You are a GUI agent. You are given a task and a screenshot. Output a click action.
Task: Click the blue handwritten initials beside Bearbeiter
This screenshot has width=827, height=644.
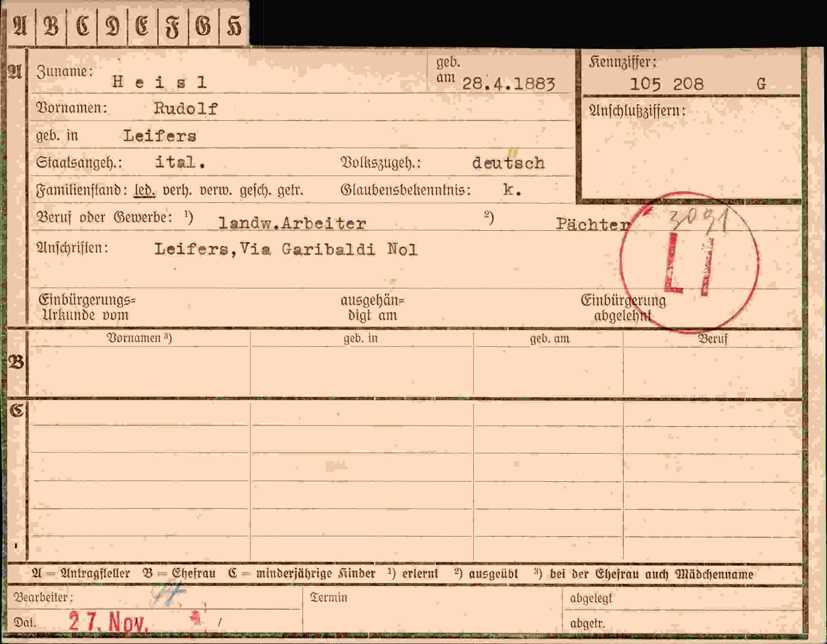168,594
